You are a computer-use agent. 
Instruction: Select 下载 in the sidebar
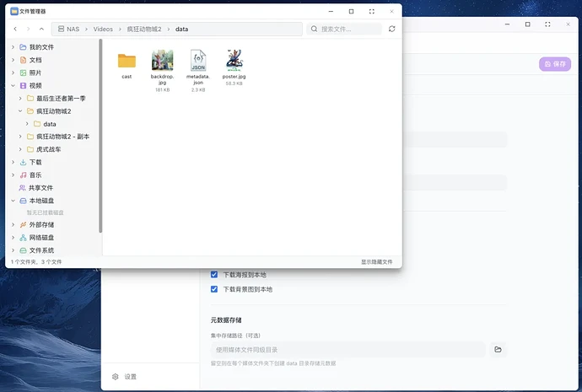click(35, 162)
